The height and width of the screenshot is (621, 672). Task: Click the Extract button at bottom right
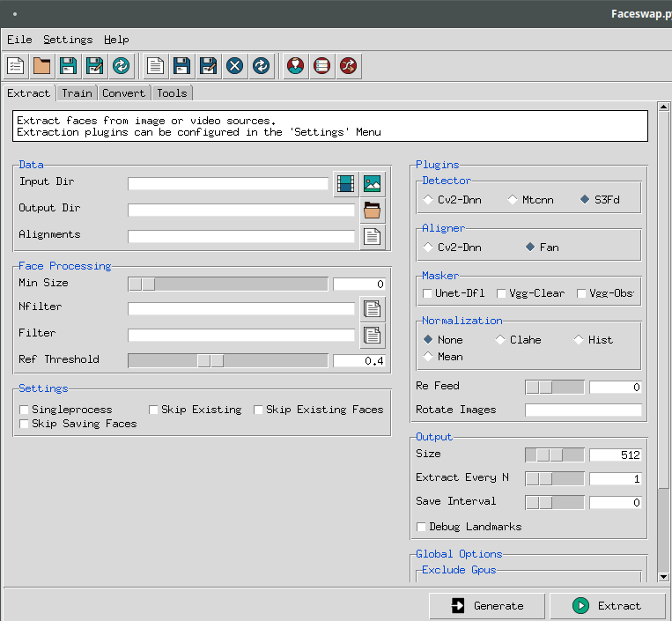[608, 606]
